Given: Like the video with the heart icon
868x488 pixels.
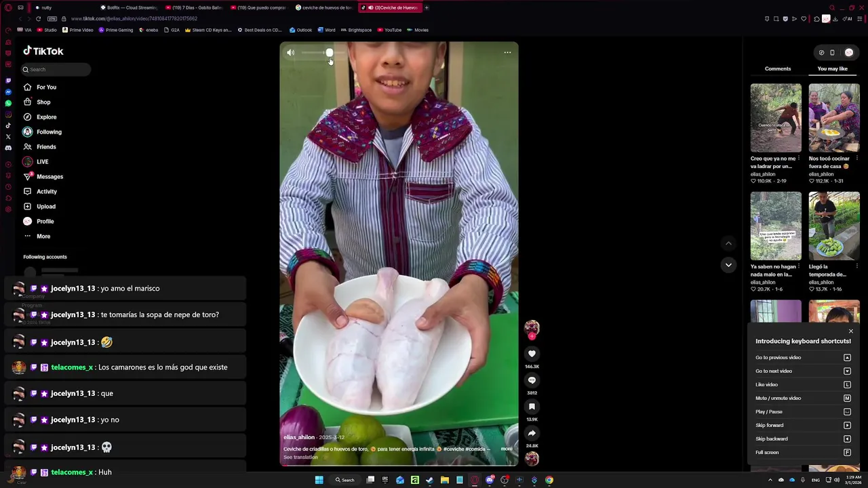Looking at the screenshot, I should [x=532, y=354].
